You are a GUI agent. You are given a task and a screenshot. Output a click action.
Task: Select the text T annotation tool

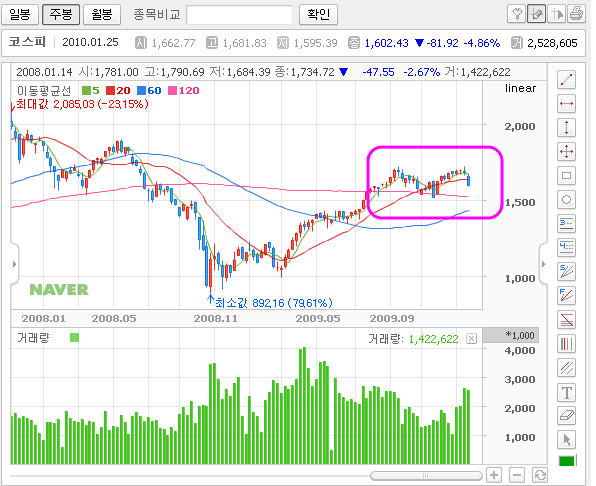point(566,392)
